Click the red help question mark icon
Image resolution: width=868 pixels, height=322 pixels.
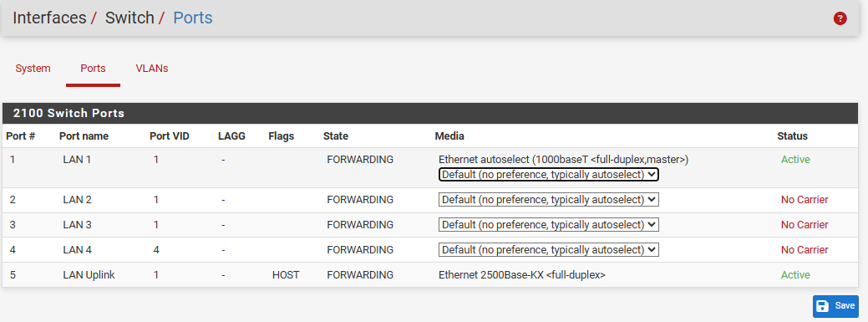[x=840, y=19]
